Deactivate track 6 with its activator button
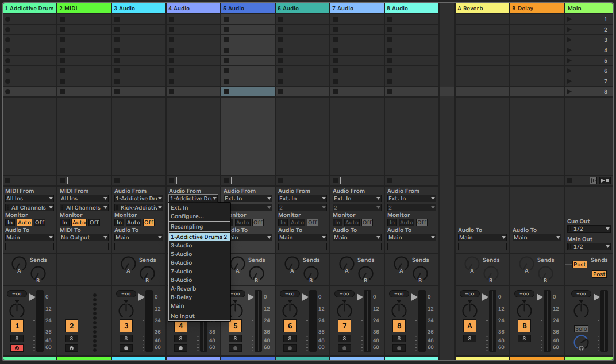The width and height of the screenshot is (616, 364). [290, 326]
